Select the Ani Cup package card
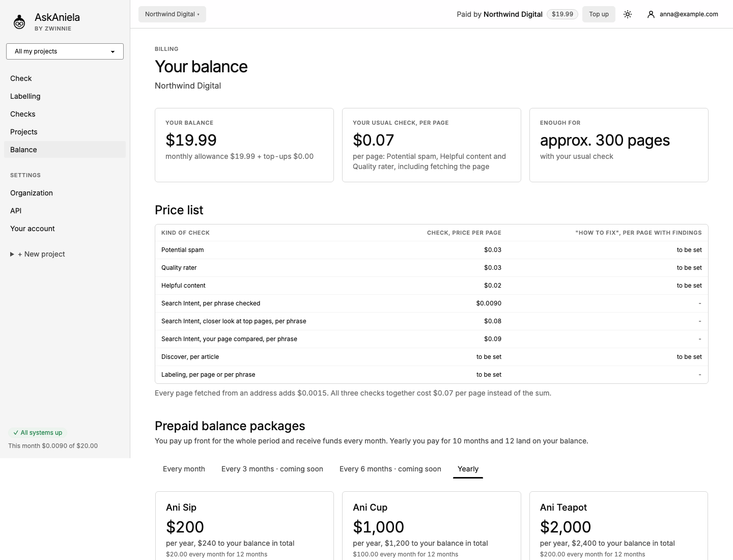 click(x=432, y=525)
